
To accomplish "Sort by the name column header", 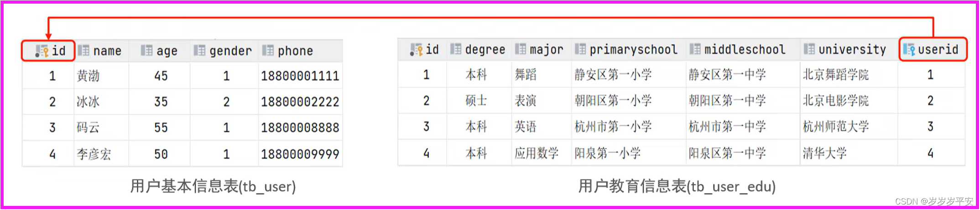I will 107,51.
